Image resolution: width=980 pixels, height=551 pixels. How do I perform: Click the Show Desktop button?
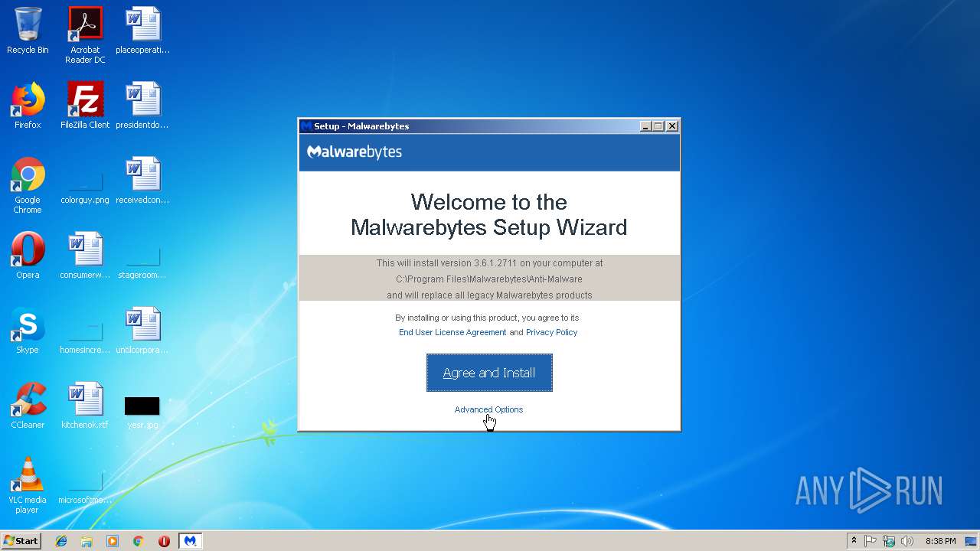972,541
